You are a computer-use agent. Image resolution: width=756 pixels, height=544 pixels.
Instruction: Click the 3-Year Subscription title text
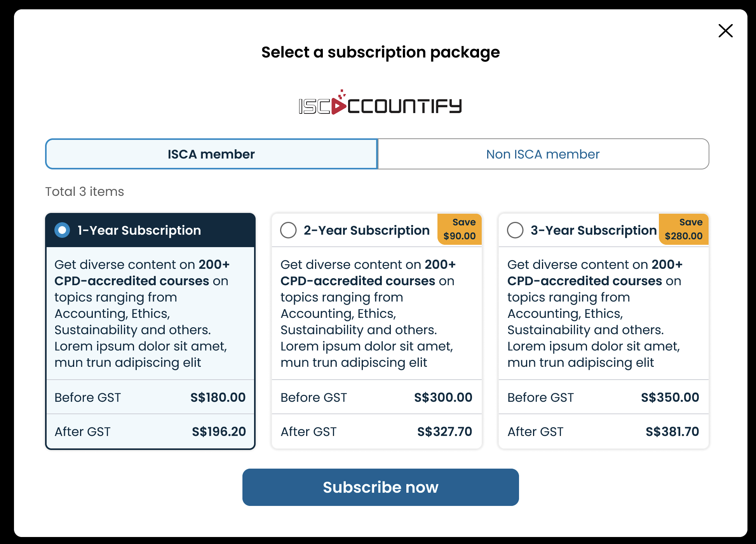pos(593,230)
